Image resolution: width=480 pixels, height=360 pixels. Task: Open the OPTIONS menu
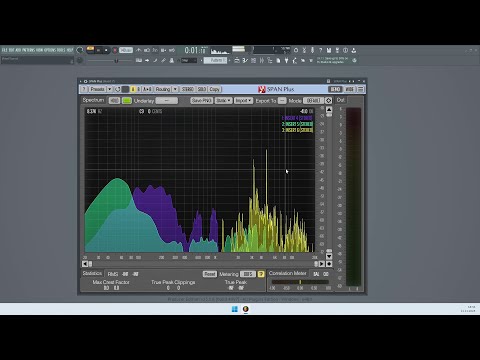(x=50, y=50)
